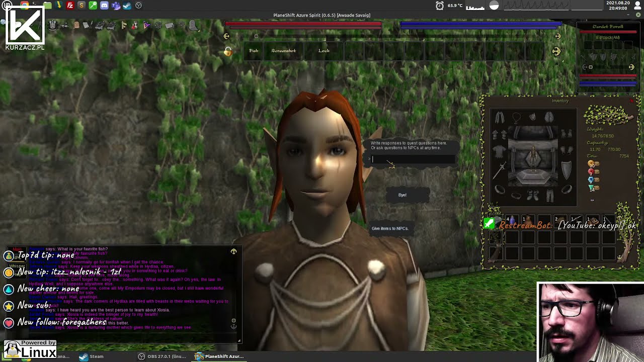Click Give items to NPCs option

[x=390, y=228]
